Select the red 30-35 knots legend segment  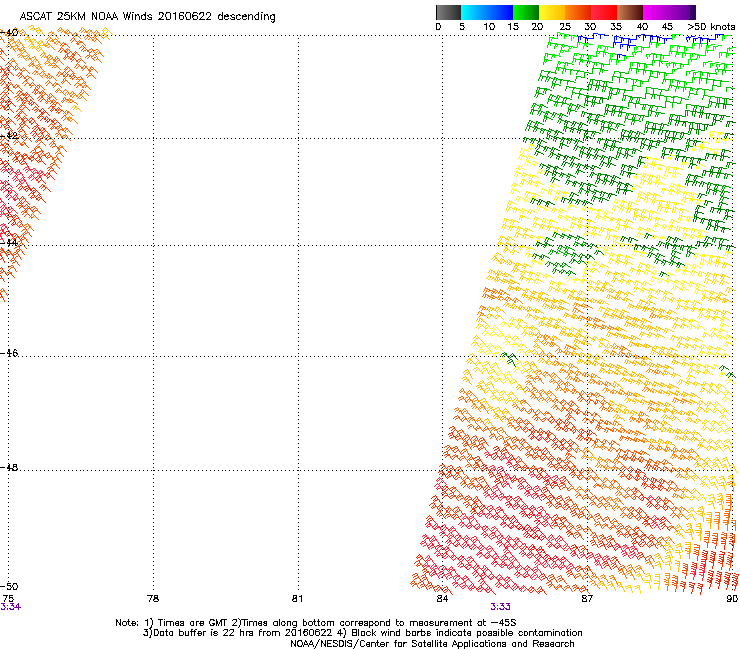(604, 12)
